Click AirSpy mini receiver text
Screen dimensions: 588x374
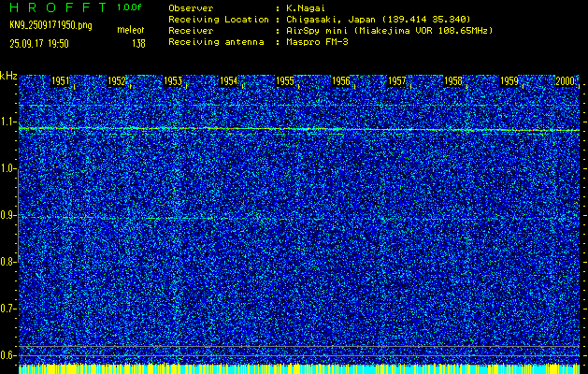coord(389,31)
